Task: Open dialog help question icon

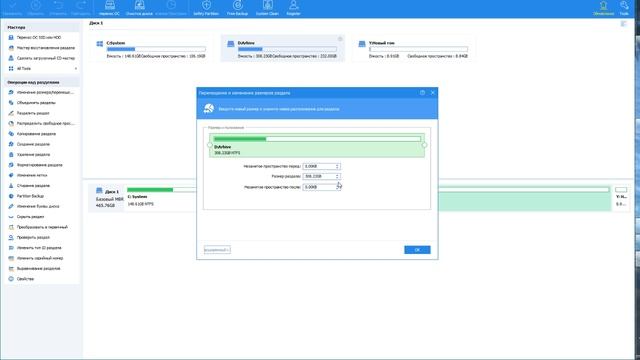Action: click(x=422, y=93)
